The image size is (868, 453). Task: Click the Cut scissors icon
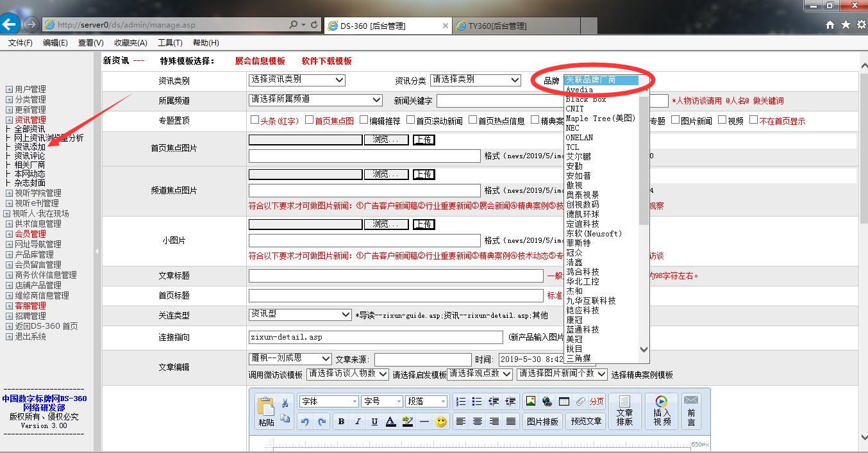pos(285,403)
